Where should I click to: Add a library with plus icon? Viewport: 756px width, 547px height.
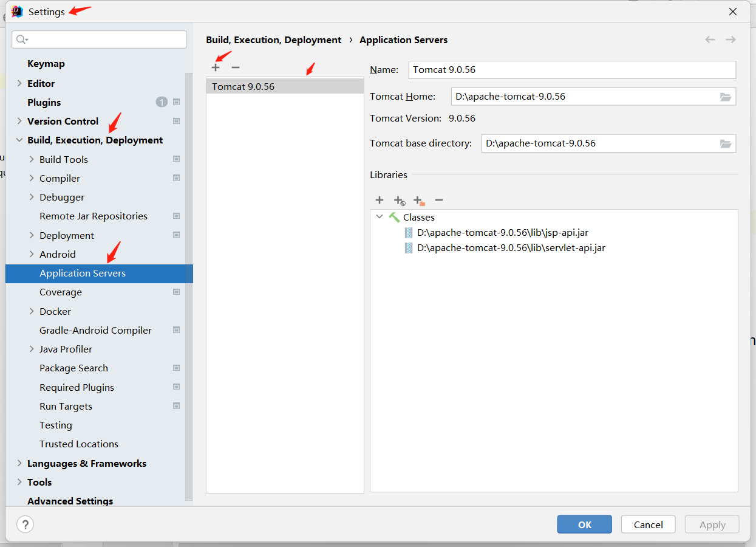(380, 200)
